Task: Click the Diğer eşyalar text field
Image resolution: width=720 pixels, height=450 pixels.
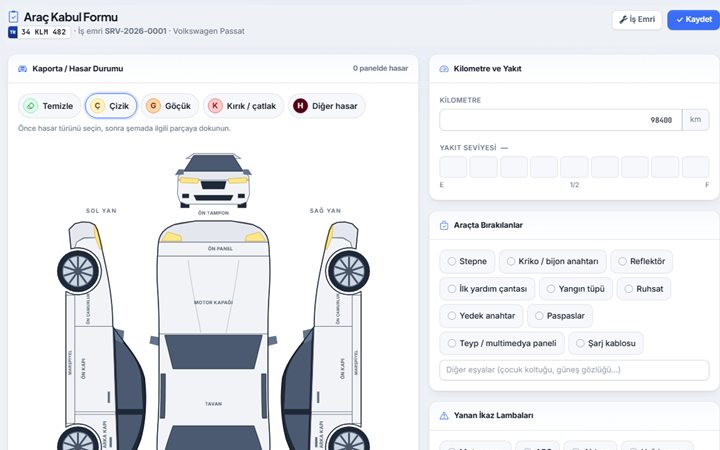Action: tap(574, 370)
